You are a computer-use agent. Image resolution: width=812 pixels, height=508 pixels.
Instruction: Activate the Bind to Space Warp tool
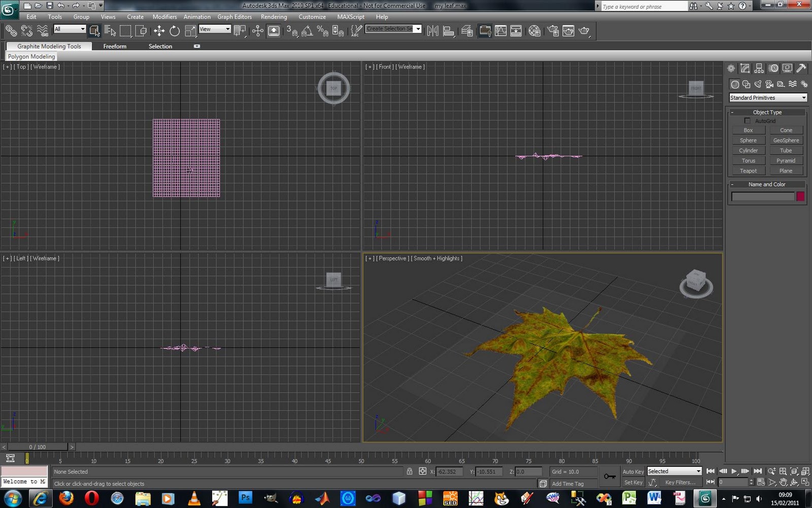pyautogui.click(x=43, y=31)
